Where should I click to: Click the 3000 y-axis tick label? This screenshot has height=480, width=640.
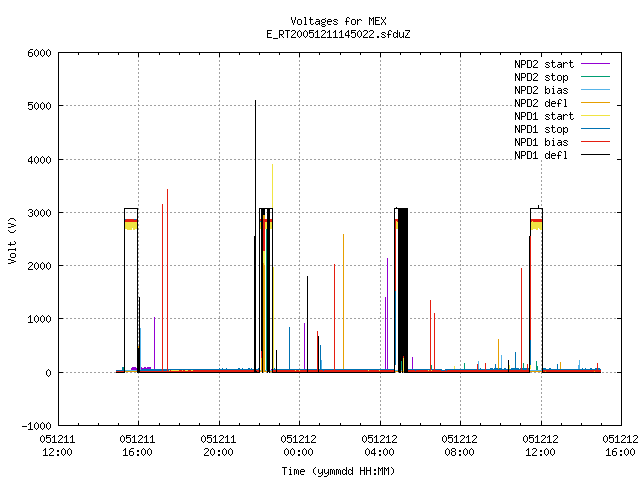pyautogui.click(x=40, y=213)
